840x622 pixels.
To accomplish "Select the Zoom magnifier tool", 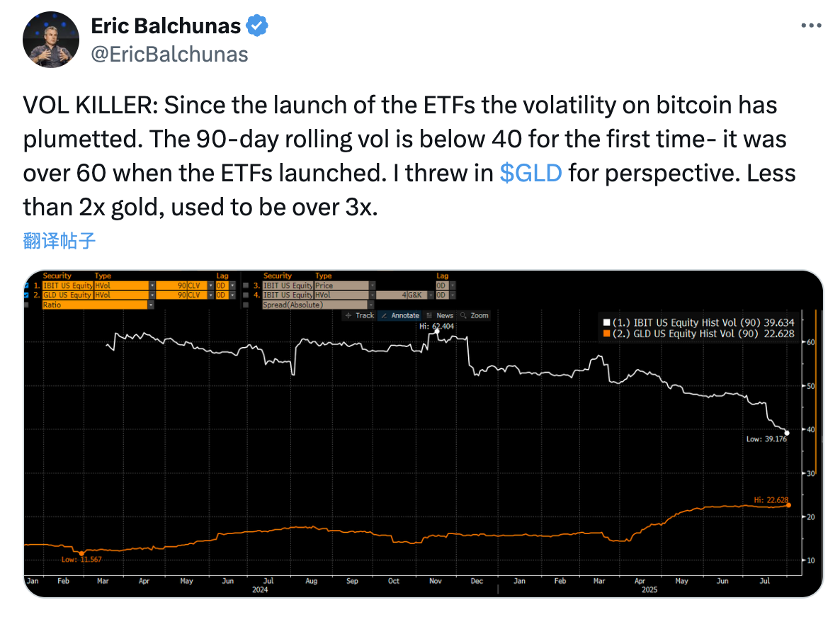I will [475, 315].
